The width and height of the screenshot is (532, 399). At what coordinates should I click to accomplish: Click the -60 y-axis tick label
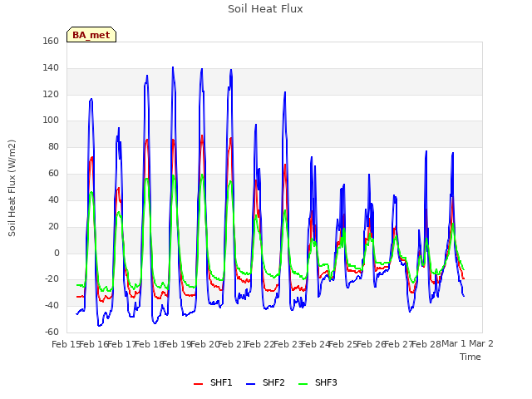click(x=52, y=332)
